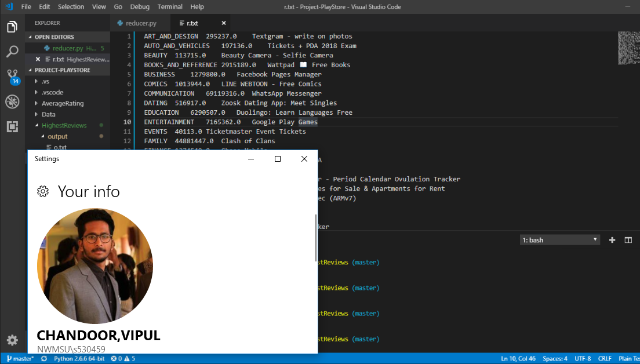Split the terminal panel

pos(628,240)
